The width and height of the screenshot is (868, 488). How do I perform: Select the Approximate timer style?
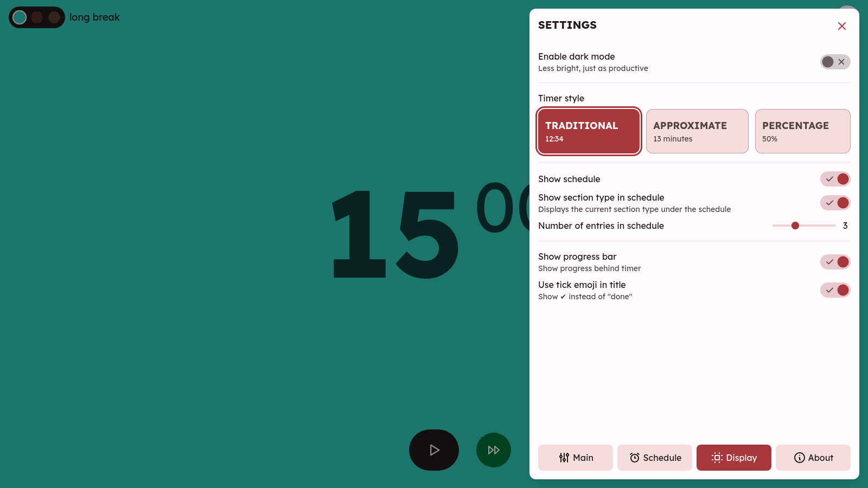click(697, 131)
